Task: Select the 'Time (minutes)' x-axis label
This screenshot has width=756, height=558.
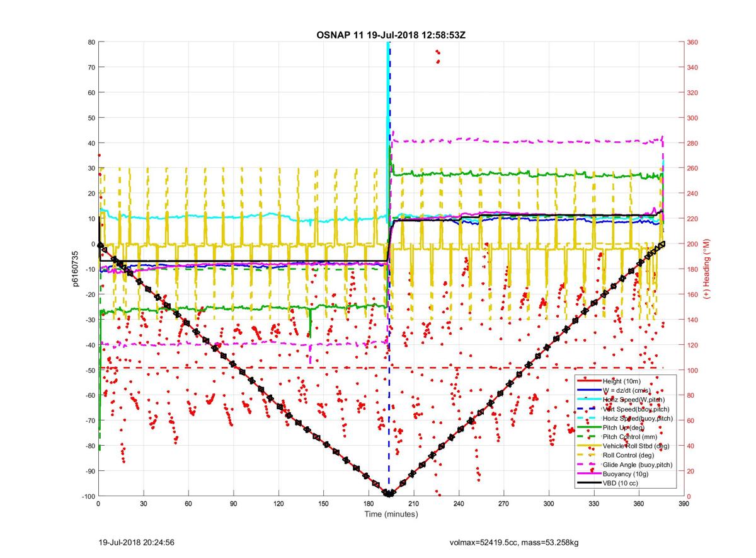Action: [x=391, y=514]
